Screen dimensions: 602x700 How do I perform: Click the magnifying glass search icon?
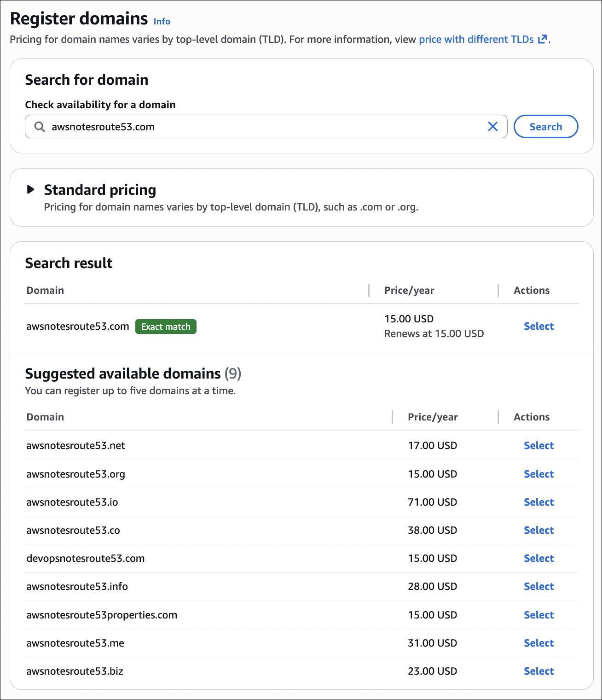40,127
